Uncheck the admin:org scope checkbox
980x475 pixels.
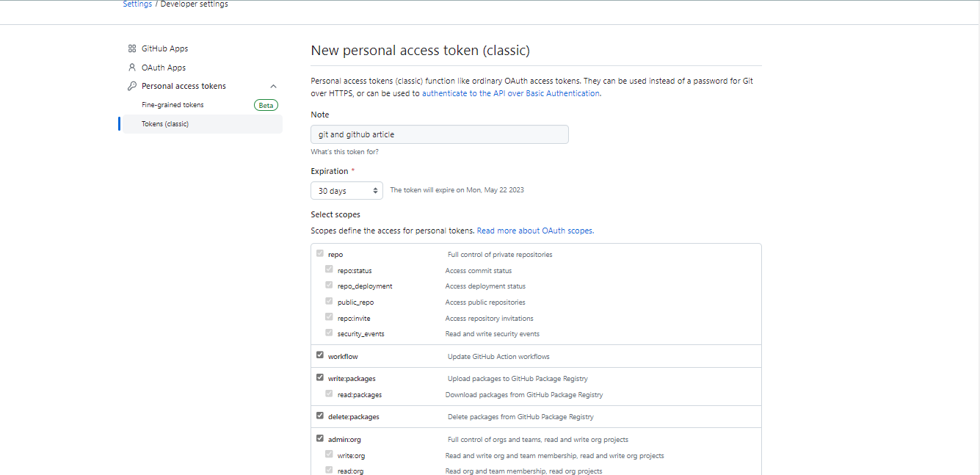click(x=319, y=438)
